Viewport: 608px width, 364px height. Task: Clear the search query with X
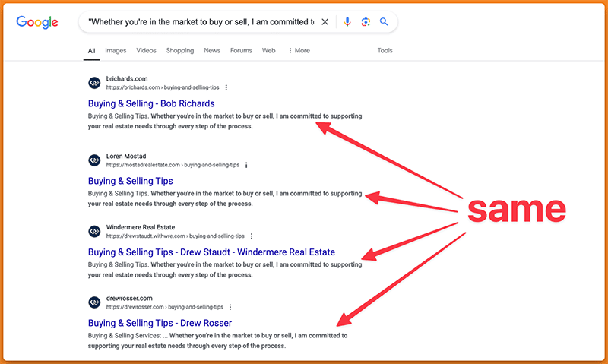click(325, 22)
